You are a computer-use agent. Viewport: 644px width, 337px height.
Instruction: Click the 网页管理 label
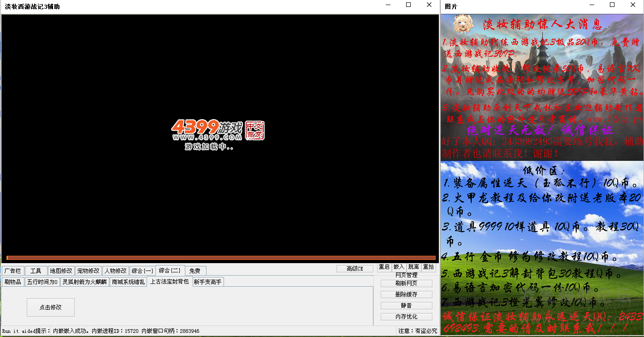(x=407, y=275)
